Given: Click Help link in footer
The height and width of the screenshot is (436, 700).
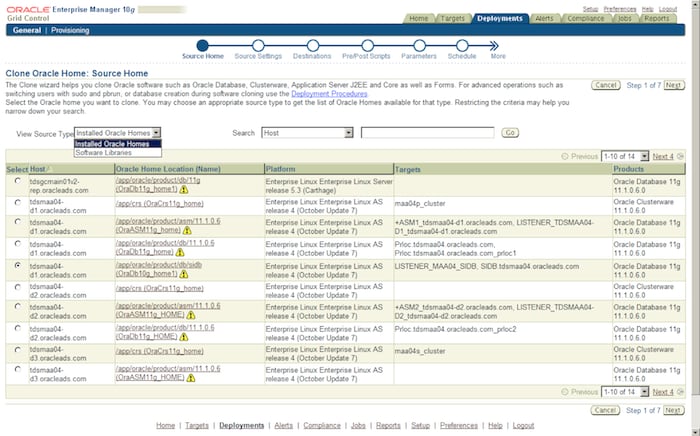Looking at the screenshot, I should (495, 425).
